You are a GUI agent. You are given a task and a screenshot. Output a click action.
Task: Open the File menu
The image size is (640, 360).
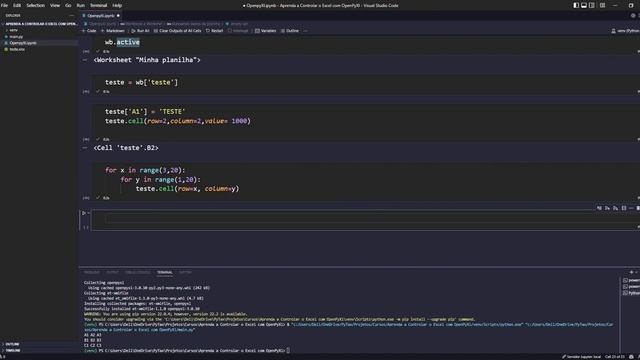coord(4,5)
